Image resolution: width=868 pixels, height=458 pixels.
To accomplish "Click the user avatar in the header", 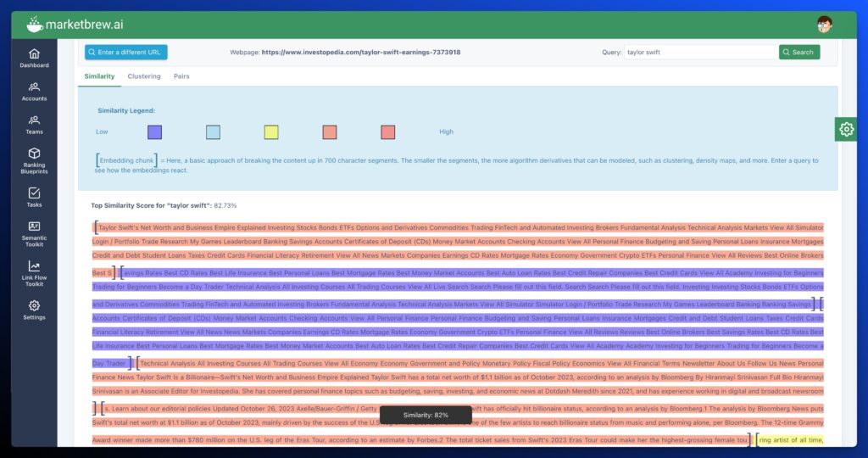I will click(824, 25).
